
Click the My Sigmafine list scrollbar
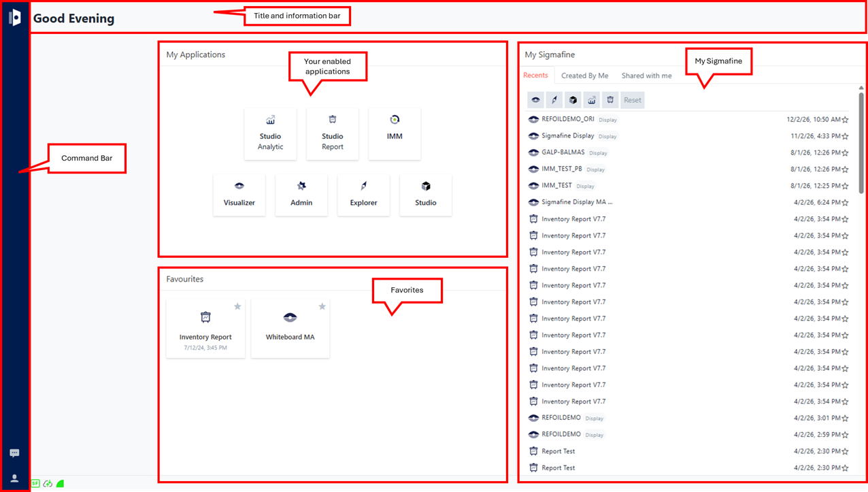click(861, 136)
